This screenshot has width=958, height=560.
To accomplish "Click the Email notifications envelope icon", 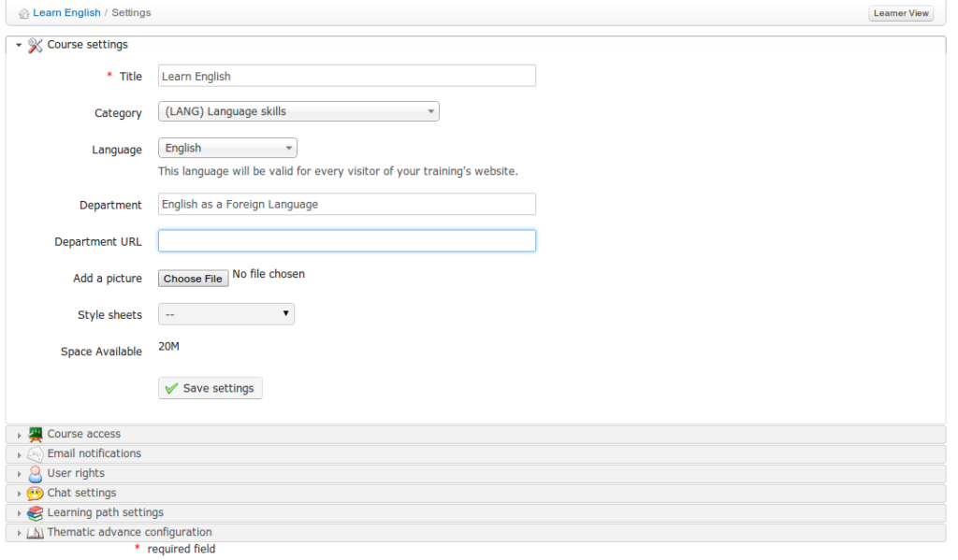I will pyautogui.click(x=36, y=453).
